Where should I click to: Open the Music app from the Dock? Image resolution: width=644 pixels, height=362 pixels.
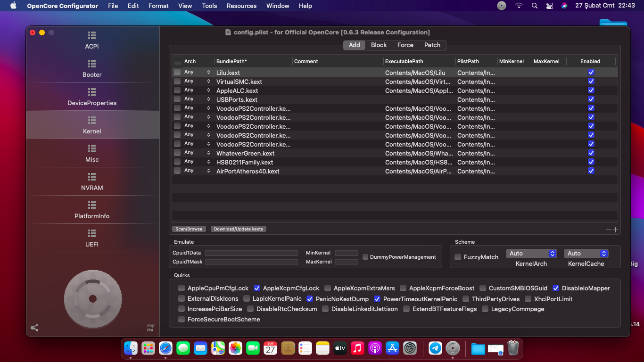click(357, 348)
